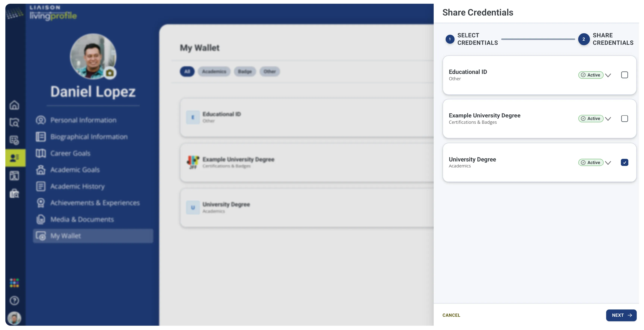The image size is (644, 330).
Task: Click the University Degree wallet card U icon
Action: click(x=193, y=207)
